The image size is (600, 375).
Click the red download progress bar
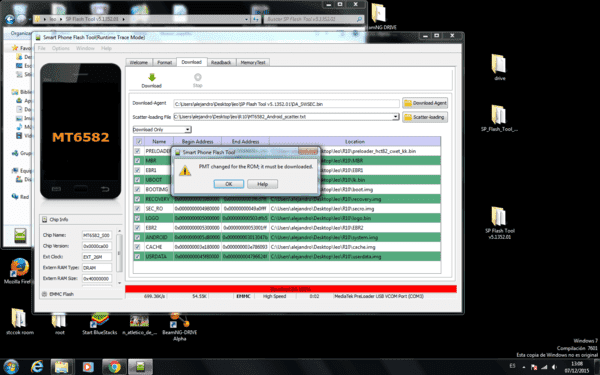point(291,289)
